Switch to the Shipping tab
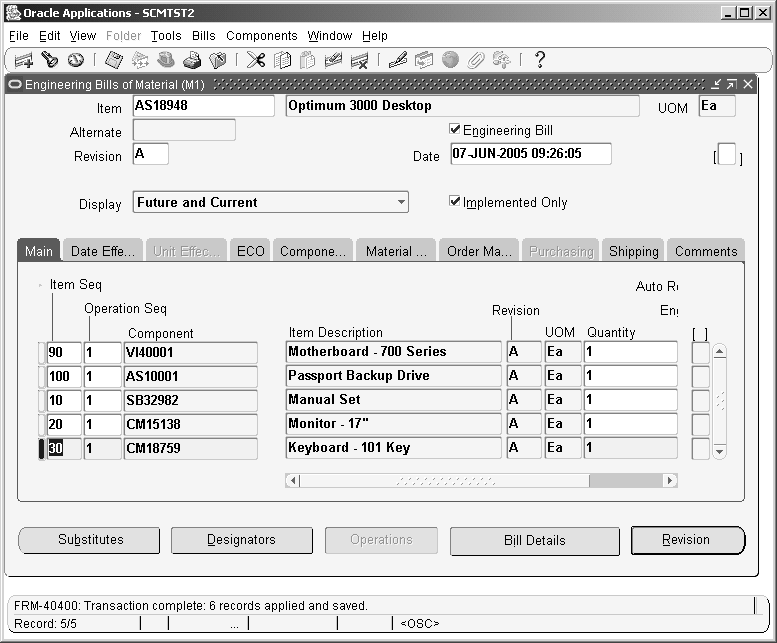Image resolution: width=777 pixels, height=643 pixels. tap(633, 251)
